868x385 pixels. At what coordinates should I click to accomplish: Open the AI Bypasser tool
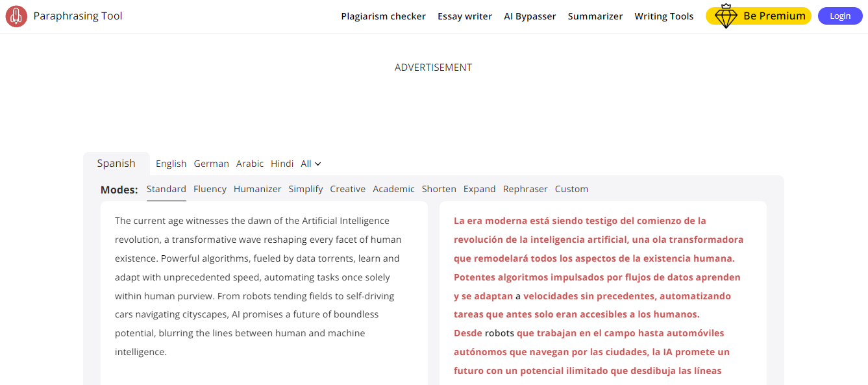(530, 16)
